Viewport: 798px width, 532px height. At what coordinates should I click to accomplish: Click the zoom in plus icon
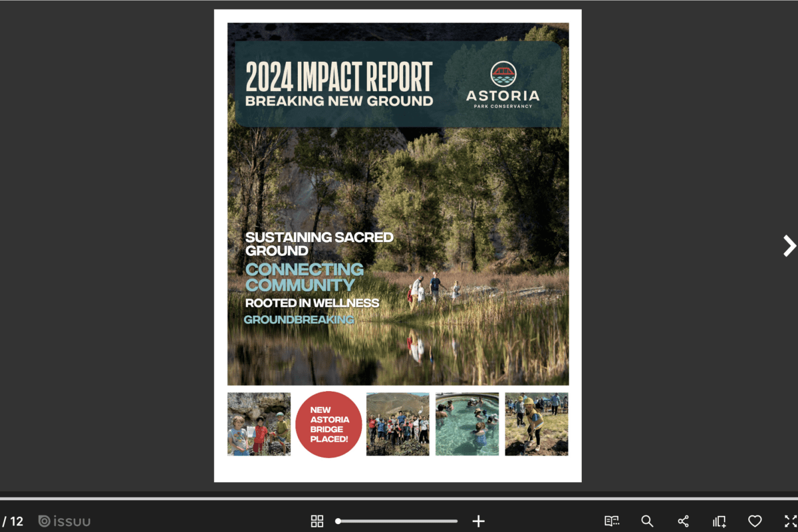(478, 521)
